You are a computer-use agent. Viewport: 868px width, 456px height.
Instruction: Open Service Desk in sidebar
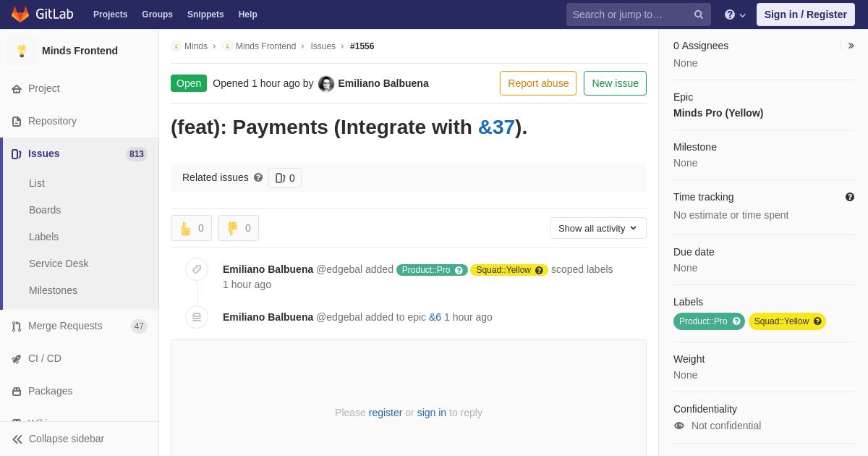tap(59, 263)
